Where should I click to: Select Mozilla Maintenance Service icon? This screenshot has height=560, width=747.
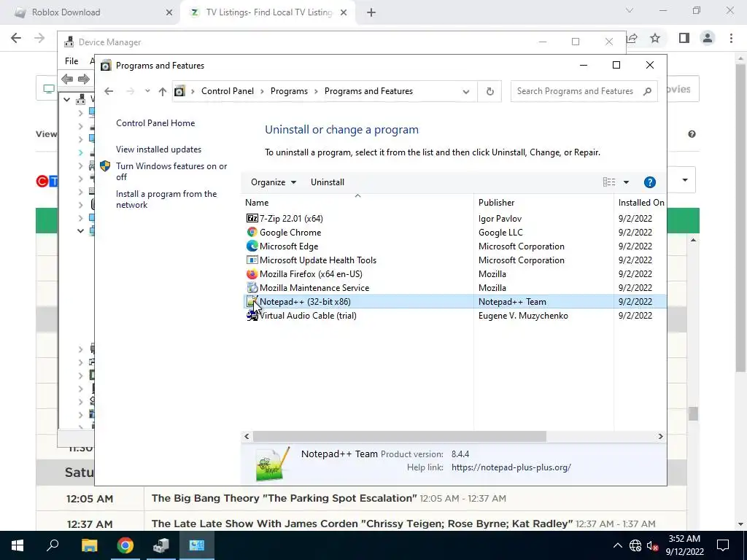[252, 287]
